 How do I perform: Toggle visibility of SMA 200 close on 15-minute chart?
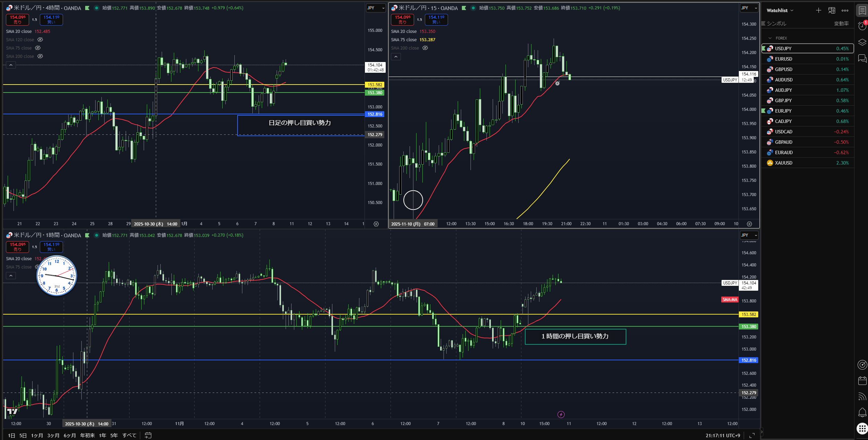click(x=425, y=48)
